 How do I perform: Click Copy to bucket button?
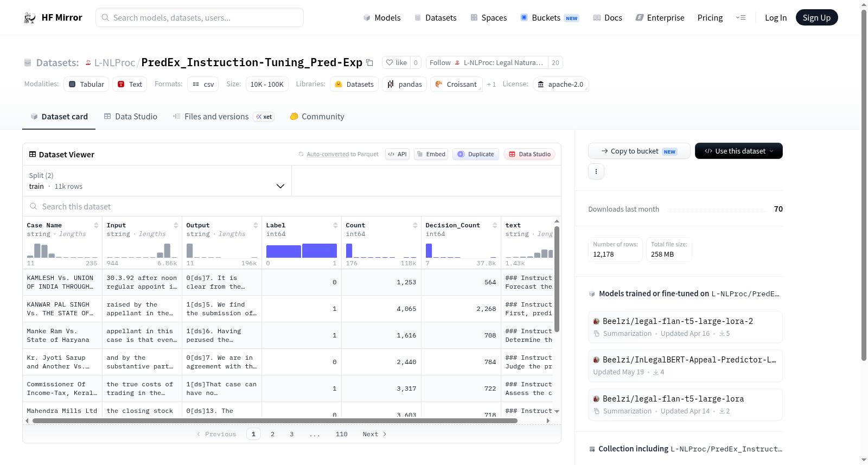(x=639, y=151)
